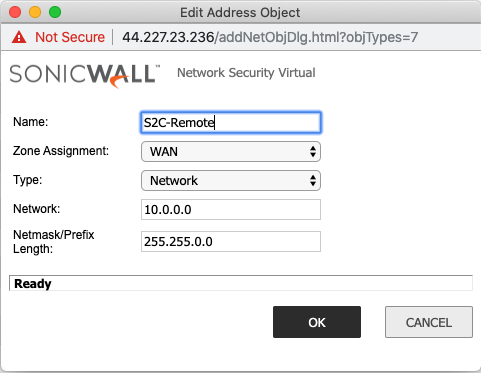Image resolution: width=481 pixels, height=373 pixels.
Task: Click the SonicWall logo
Action: [x=85, y=76]
